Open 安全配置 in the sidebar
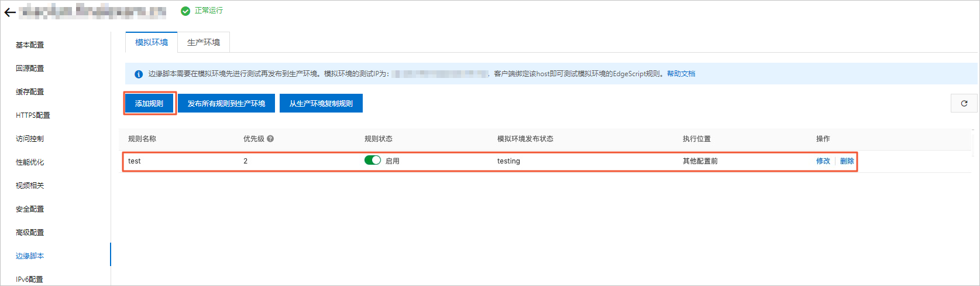The height and width of the screenshot is (286, 980). (30, 209)
